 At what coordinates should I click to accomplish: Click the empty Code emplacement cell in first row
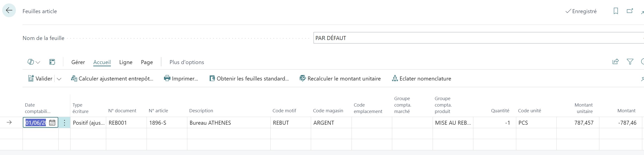click(372, 123)
